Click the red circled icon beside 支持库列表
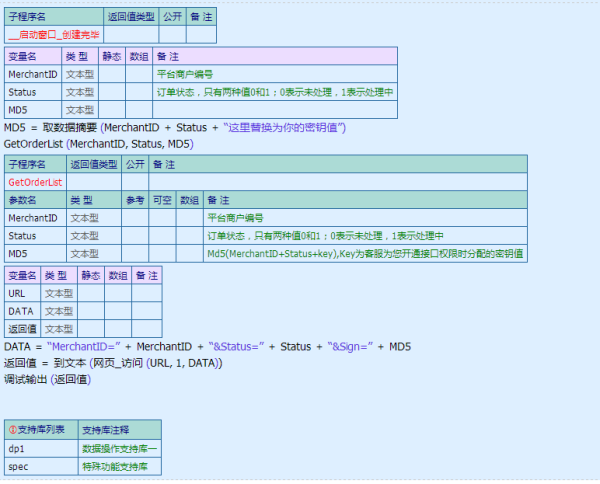This screenshot has width=600, height=484. click(13, 430)
